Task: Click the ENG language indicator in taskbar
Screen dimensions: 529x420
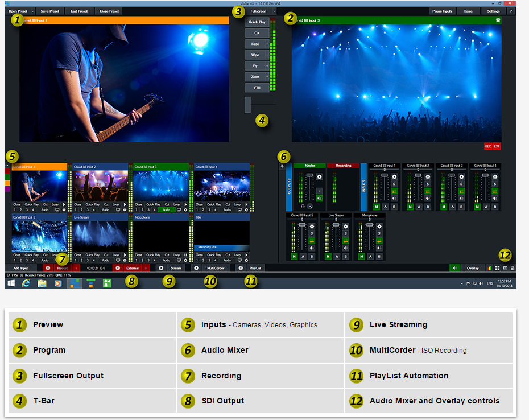Action: click(490, 283)
